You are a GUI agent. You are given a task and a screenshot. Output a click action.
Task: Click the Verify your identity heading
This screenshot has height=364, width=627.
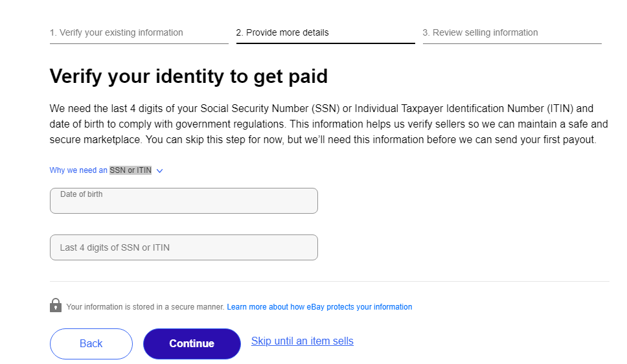188,76
